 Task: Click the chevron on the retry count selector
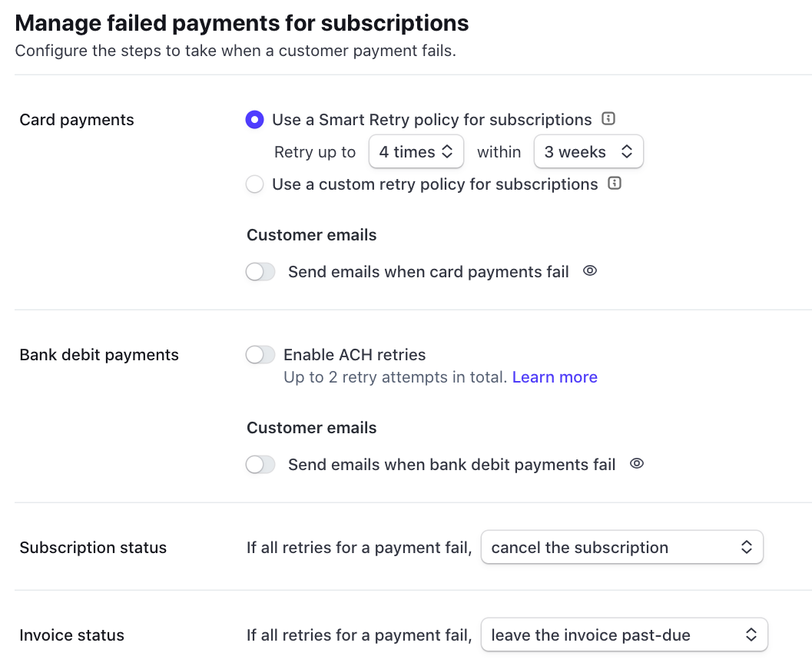click(x=449, y=151)
